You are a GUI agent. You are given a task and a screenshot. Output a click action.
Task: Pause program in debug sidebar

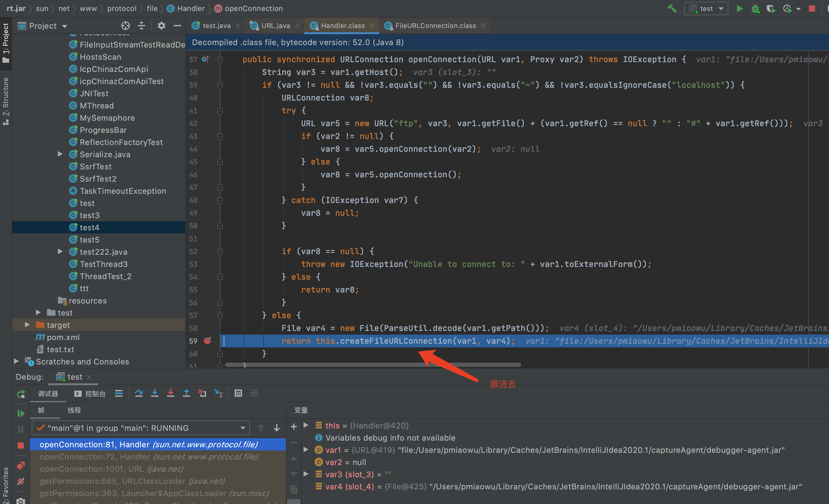coord(21,429)
